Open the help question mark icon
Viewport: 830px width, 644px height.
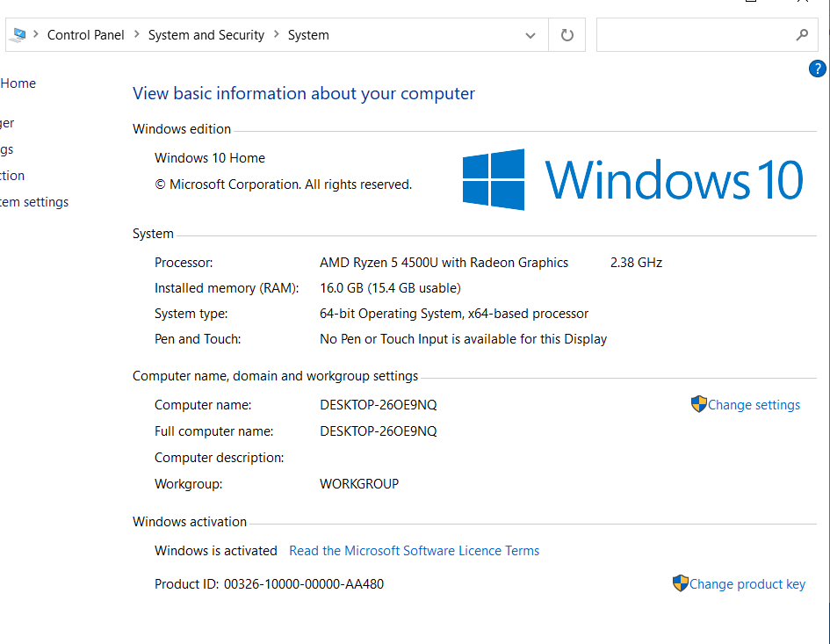[x=818, y=69]
